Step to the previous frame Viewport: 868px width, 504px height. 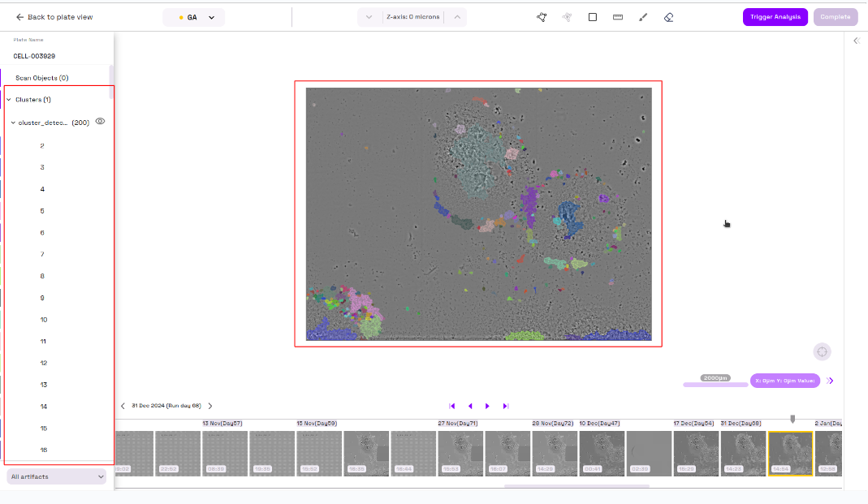pyautogui.click(x=470, y=406)
